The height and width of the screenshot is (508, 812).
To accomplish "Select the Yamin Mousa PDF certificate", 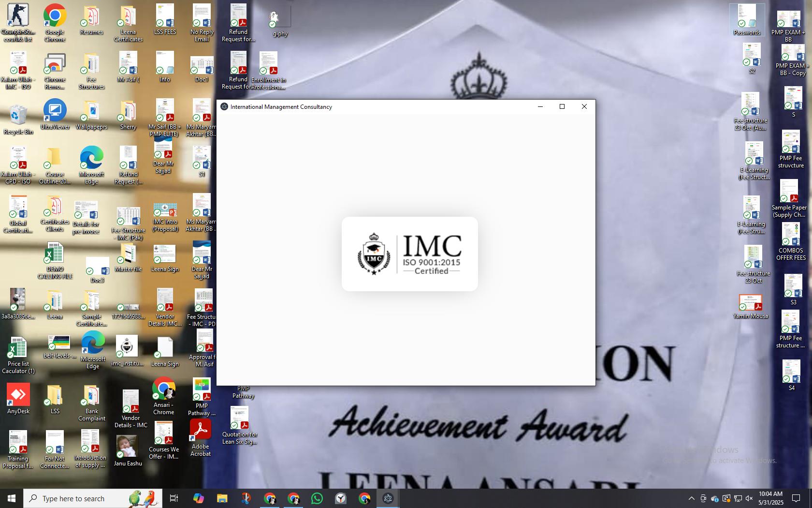I will 750,307.
